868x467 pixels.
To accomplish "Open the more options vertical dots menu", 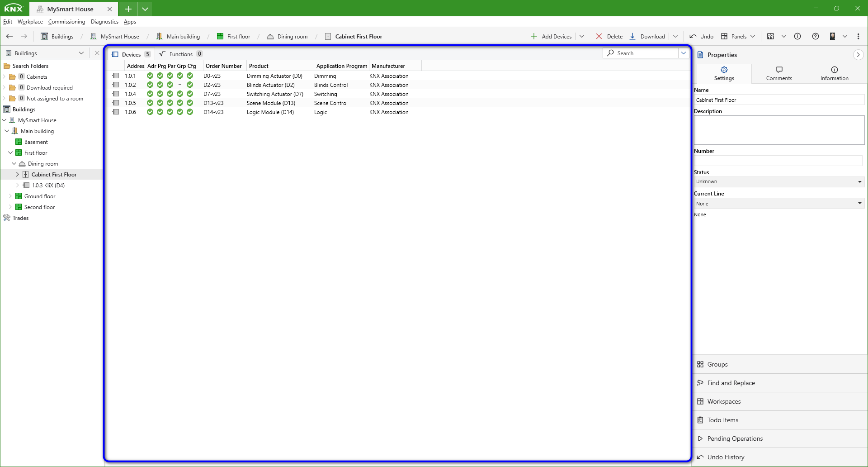I will [x=859, y=36].
